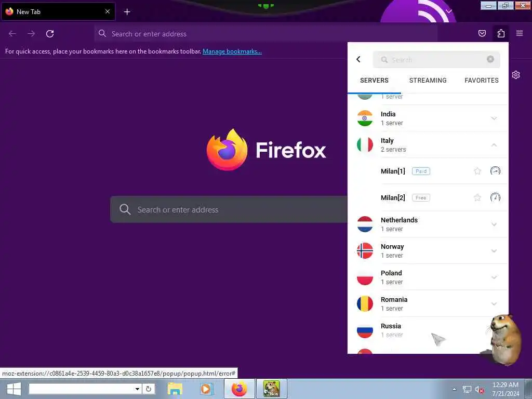Screen dimensions: 532x399
Task: Click the Poland flag icon
Action: (x=365, y=277)
